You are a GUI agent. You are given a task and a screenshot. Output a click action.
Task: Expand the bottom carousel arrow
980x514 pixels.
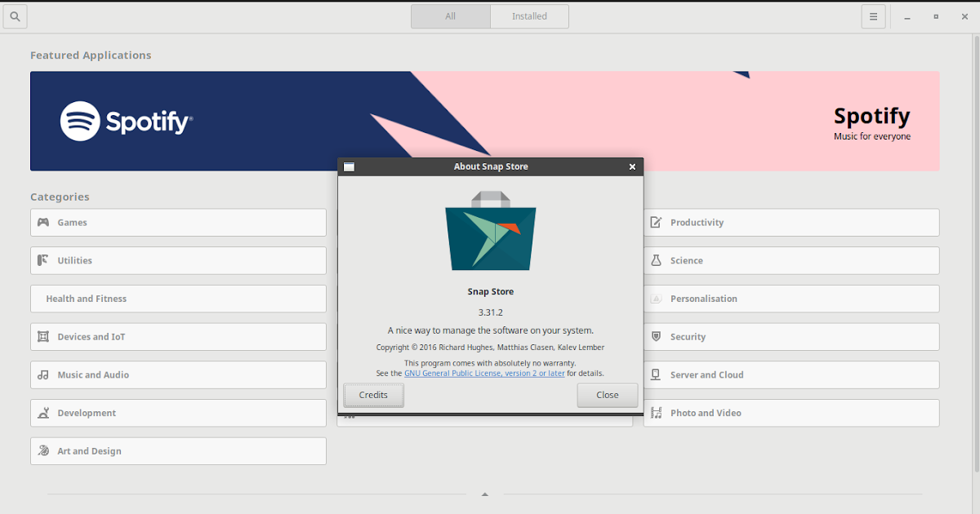485,494
